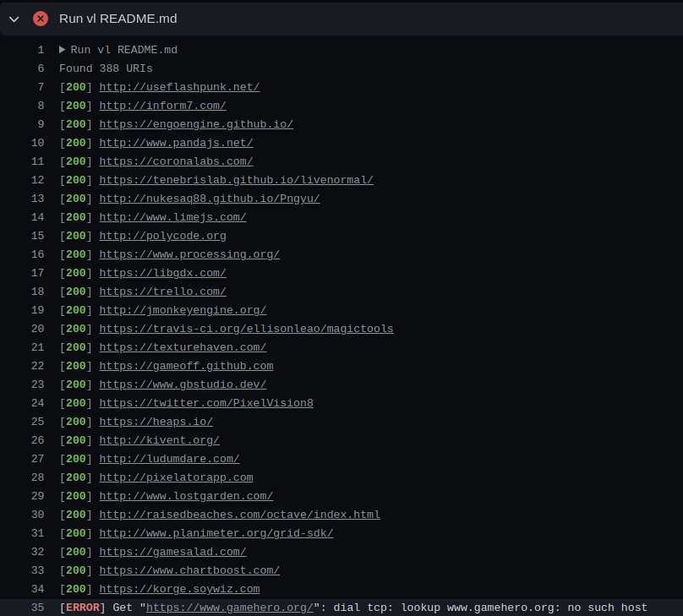683x616 pixels.
Task: Click the red failed status icon
Action: click(41, 19)
